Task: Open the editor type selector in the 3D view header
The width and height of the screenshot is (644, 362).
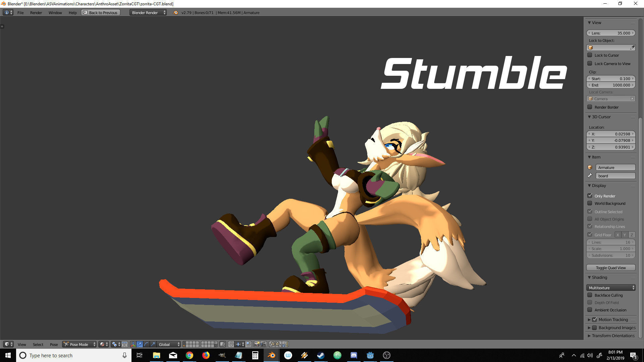Action: [x=8, y=344]
